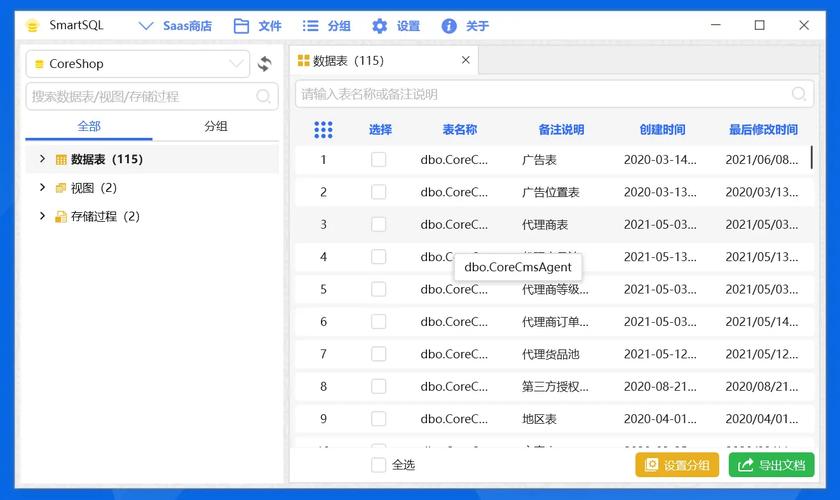Close the 数据表 (115) tab
This screenshot has height=500, width=840.
point(466,60)
